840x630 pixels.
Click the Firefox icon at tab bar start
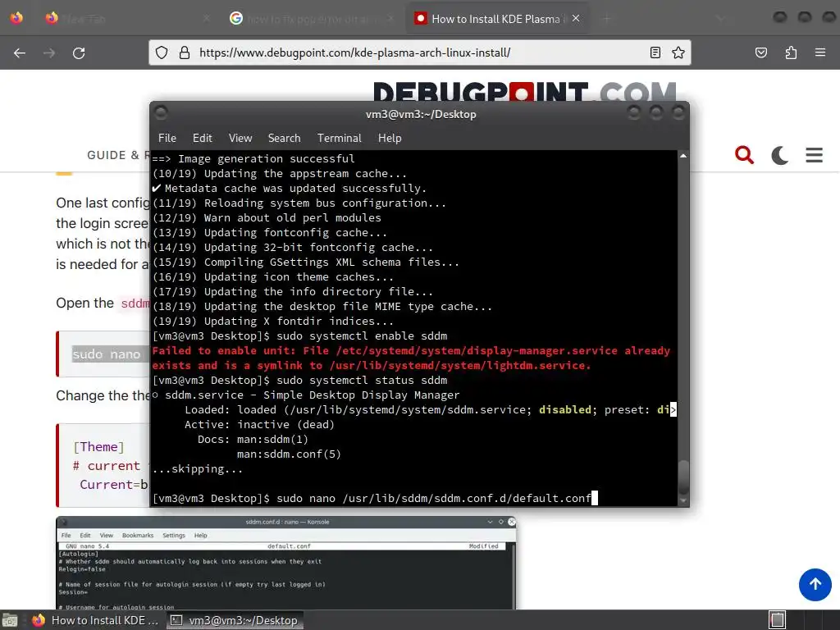16,18
